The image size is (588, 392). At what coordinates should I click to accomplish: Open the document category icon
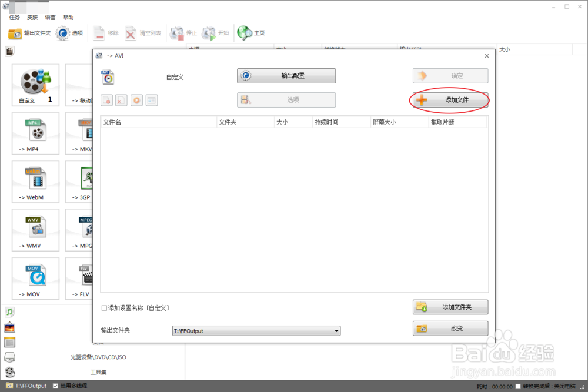pyautogui.click(x=9, y=342)
